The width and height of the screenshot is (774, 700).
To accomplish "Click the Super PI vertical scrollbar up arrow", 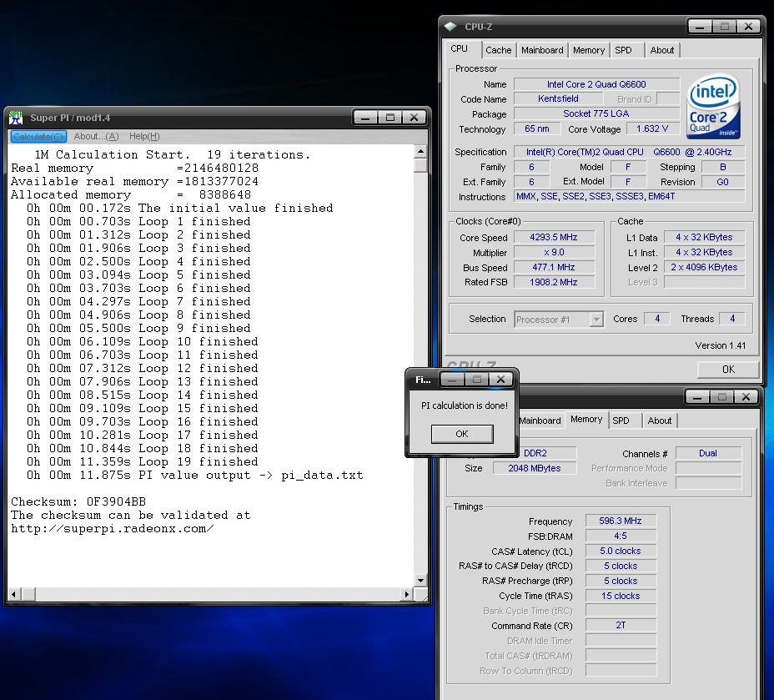I will coord(420,151).
